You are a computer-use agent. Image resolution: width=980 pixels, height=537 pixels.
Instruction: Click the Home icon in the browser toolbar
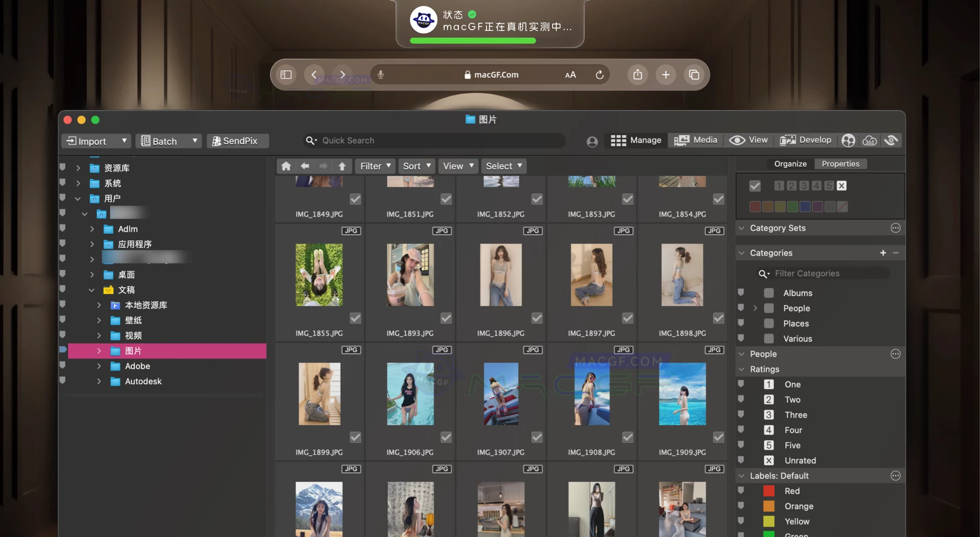tap(286, 166)
